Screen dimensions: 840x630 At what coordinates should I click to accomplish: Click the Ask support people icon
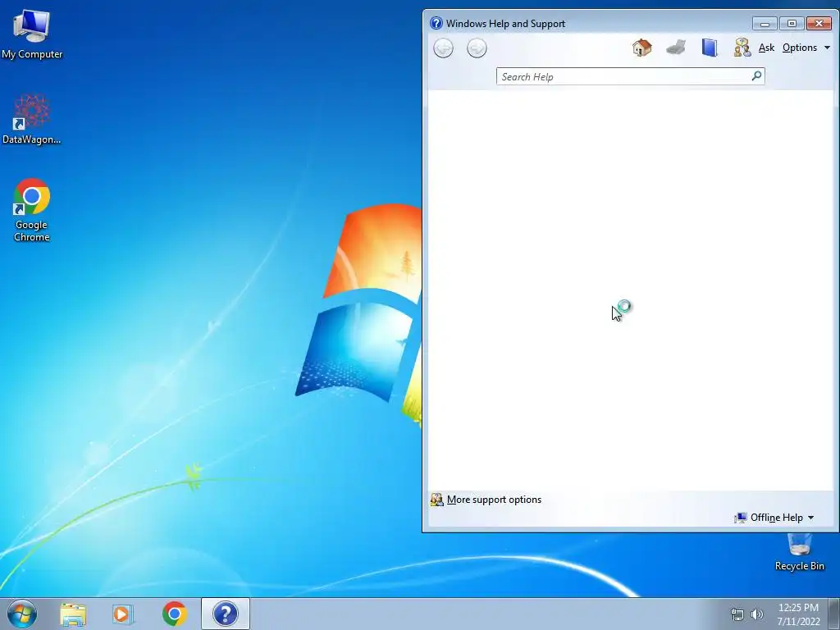point(742,48)
